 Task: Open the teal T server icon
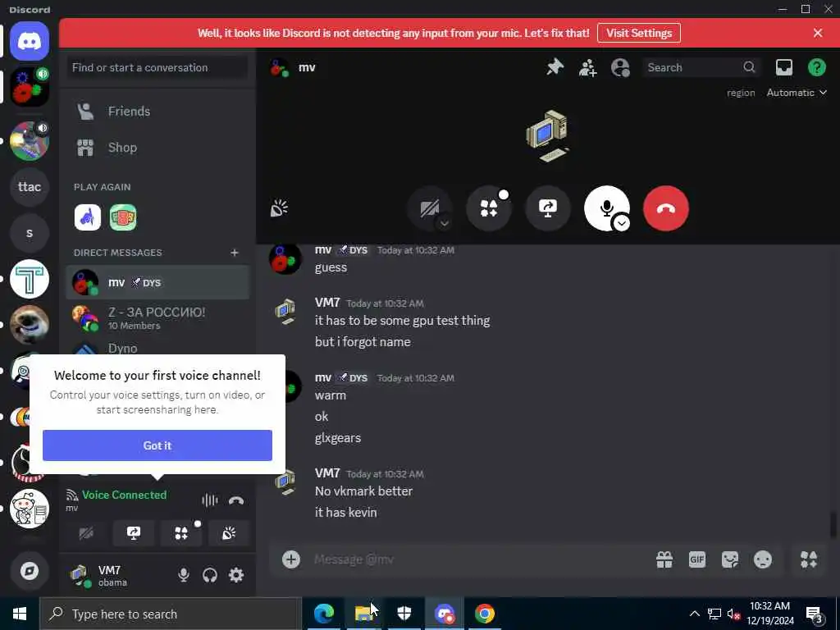(x=30, y=279)
